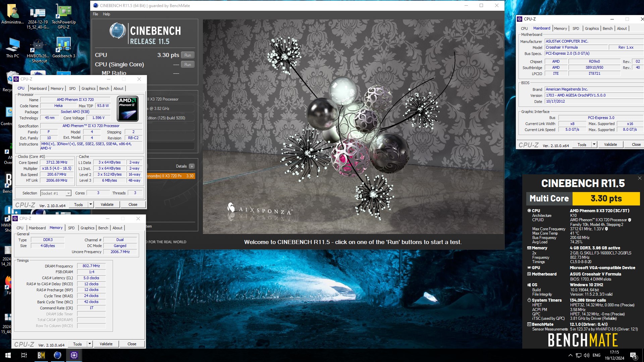Click Validate in CPU-Z CPU window
This screenshot has height=362, width=644.
(x=107, y=204)
